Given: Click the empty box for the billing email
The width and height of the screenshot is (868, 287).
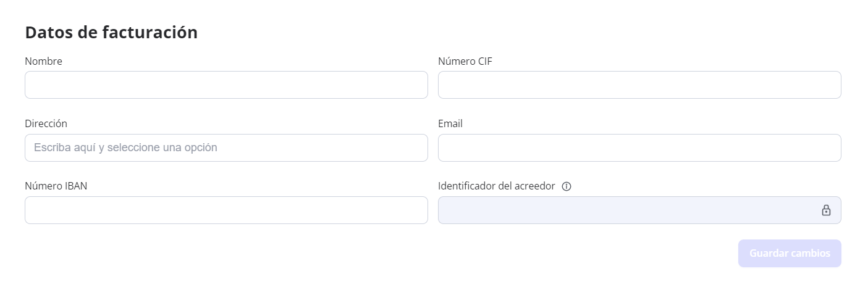Looking at the screenshot, I should [639, 148].
